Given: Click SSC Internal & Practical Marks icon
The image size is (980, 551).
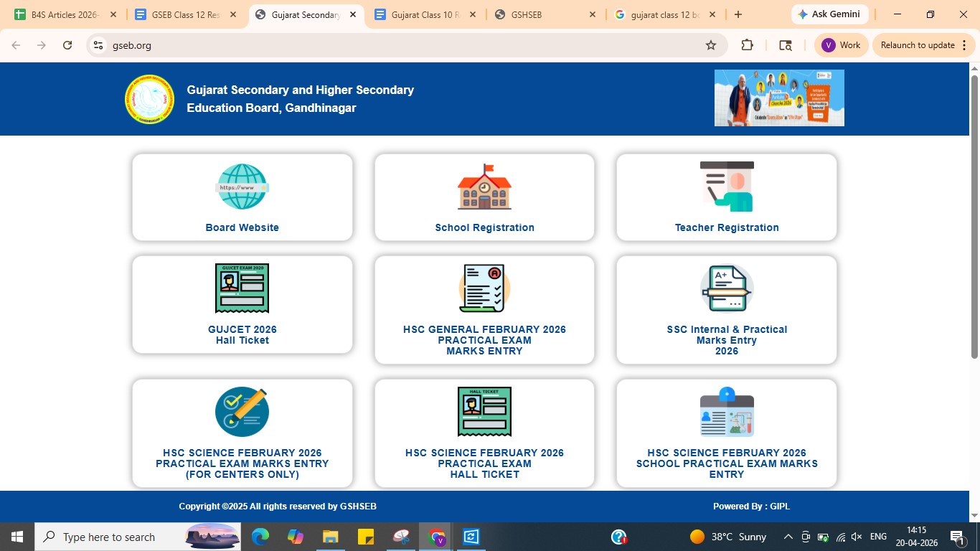Looking at the screenshot, I should click(x=726, y=288).
